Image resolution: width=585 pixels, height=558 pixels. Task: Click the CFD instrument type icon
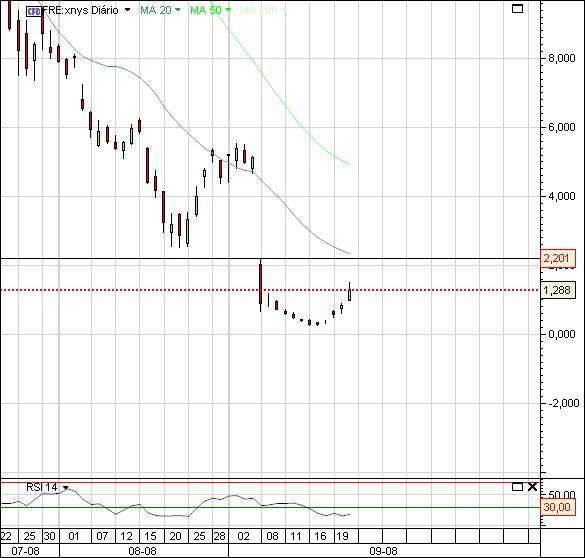[34, 11]
